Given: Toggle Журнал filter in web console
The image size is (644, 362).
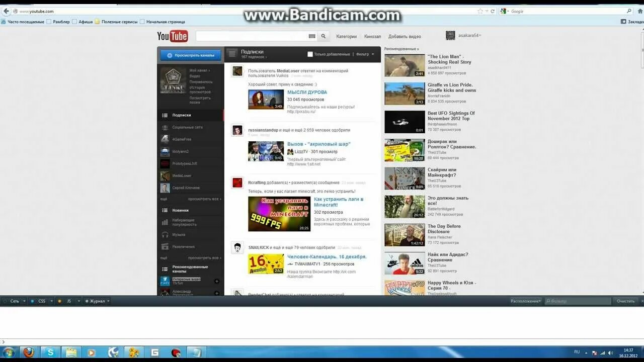Looking at the screenshot, I should [x=95, y=301].
